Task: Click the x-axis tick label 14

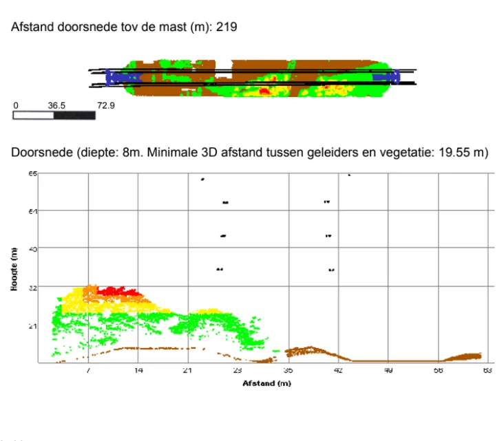Action: pos(138,370)
